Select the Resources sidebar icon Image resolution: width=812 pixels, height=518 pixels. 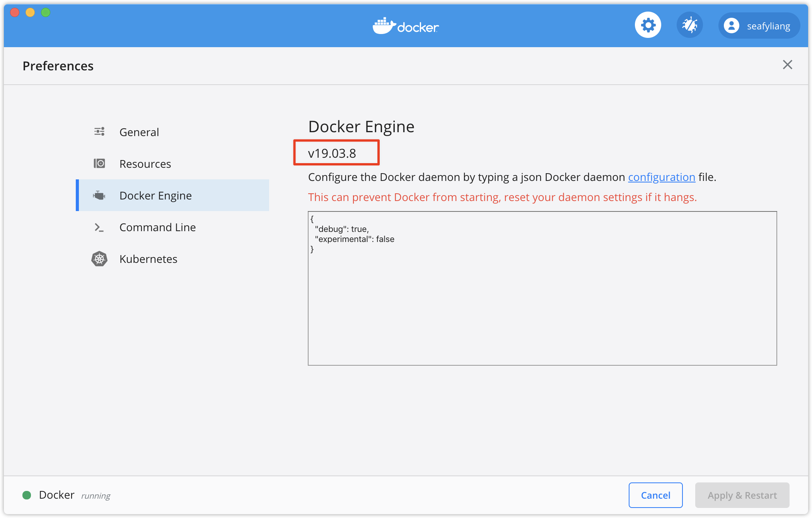pos(99,163)
